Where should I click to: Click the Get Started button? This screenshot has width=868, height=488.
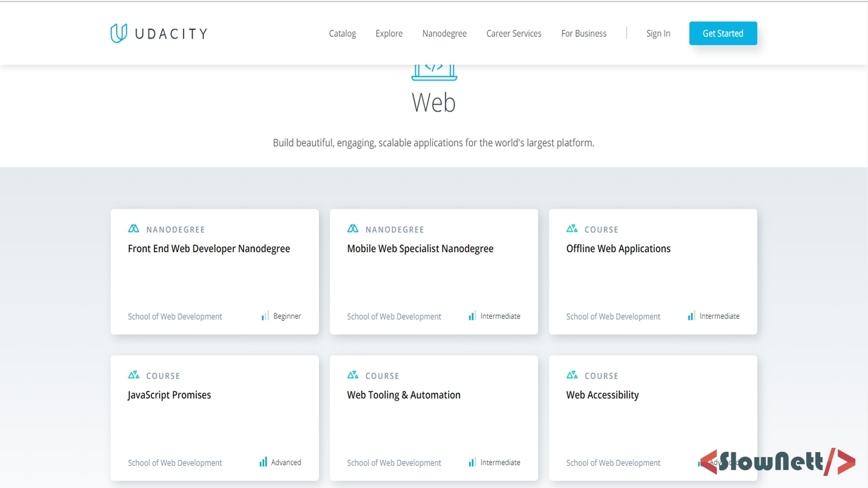click(723, 33)
